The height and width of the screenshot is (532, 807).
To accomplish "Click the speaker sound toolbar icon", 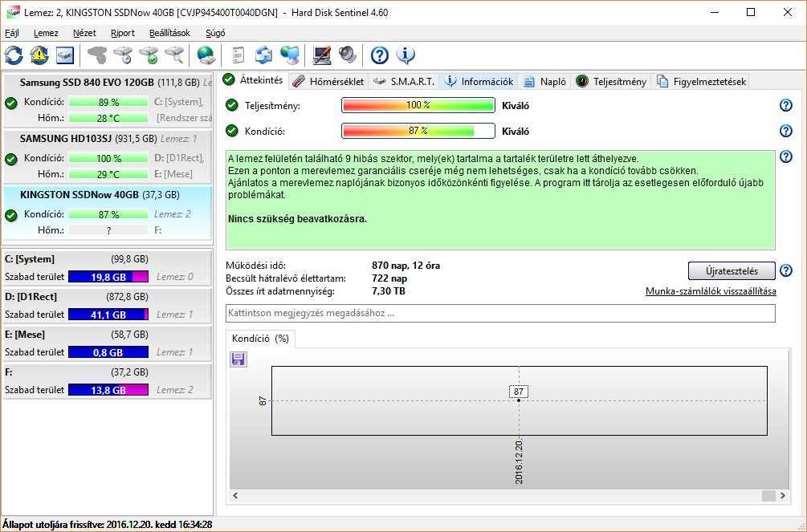I will tap(348, 55).
